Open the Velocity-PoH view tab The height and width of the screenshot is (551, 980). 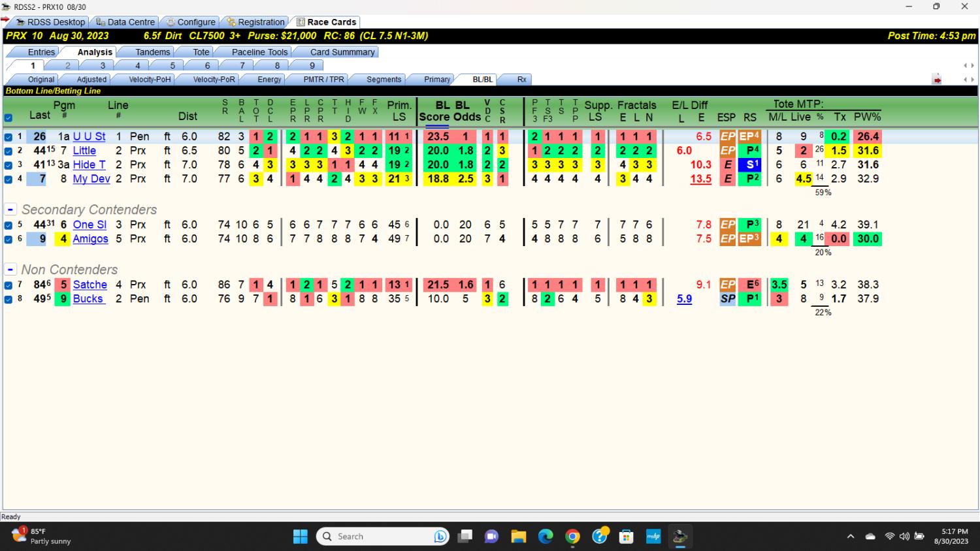[150, 80]
